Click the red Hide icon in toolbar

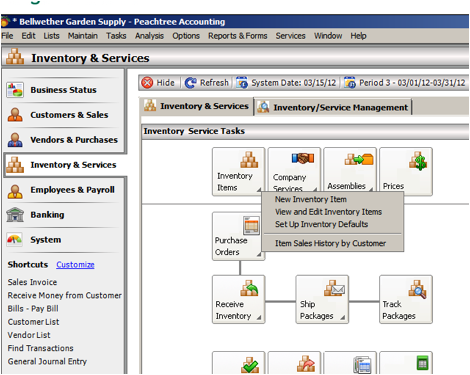[147, 83]
